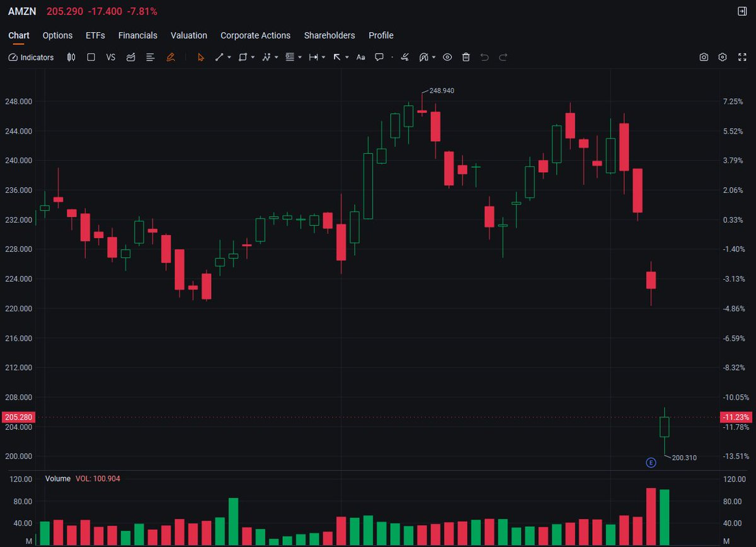Delete drawings using the trash icon

(x=466, y=57)
